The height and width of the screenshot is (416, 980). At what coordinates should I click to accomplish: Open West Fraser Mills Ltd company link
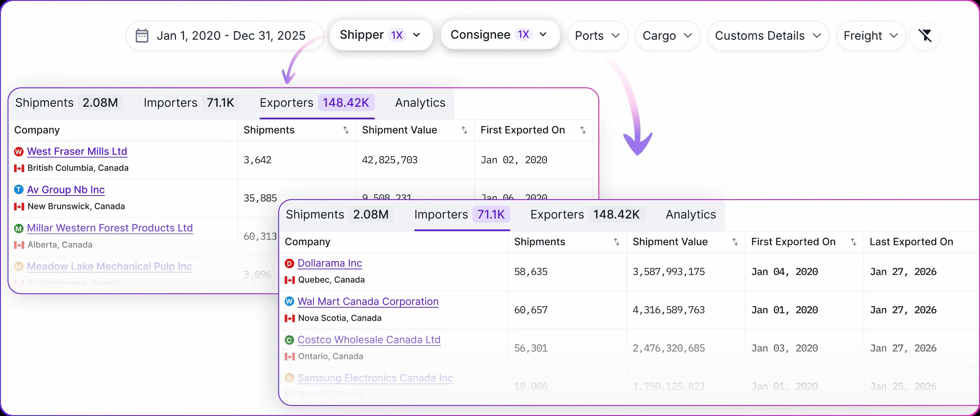pos(77,152)
